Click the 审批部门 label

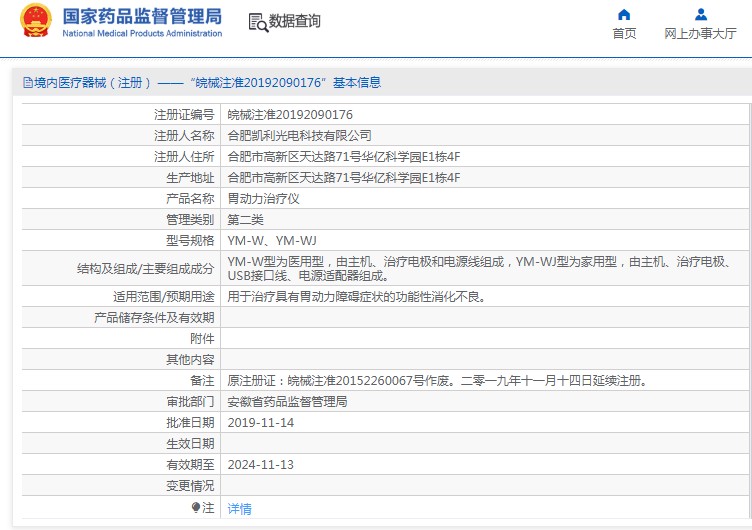[190, 402]
